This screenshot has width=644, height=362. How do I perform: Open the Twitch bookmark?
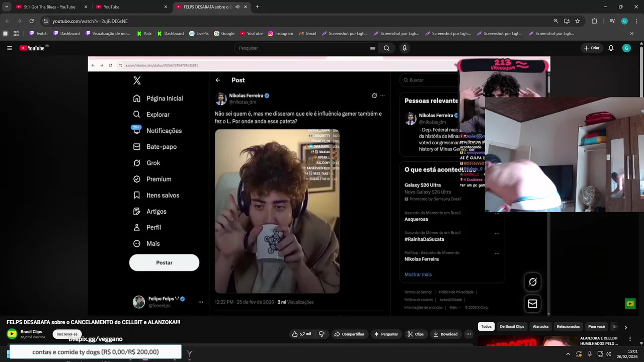(x=38, y=34)
